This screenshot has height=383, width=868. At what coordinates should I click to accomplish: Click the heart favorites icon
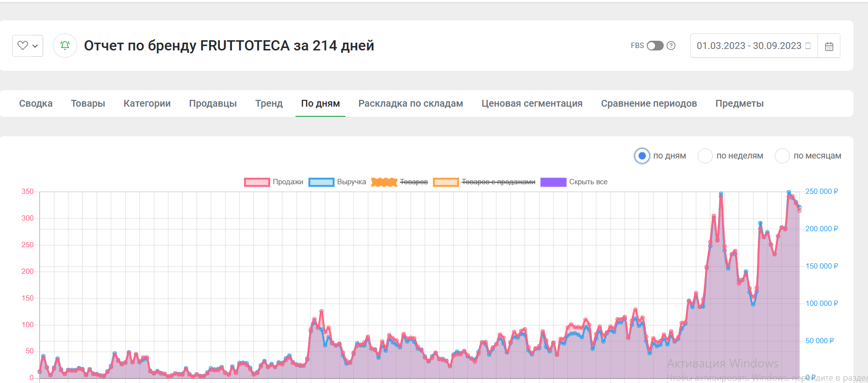tap(22, 46)
